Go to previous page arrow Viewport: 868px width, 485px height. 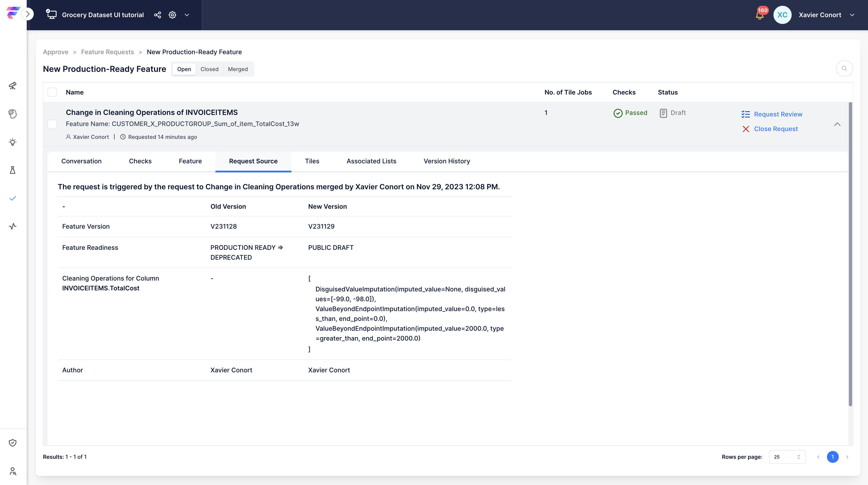click(818, 457)
